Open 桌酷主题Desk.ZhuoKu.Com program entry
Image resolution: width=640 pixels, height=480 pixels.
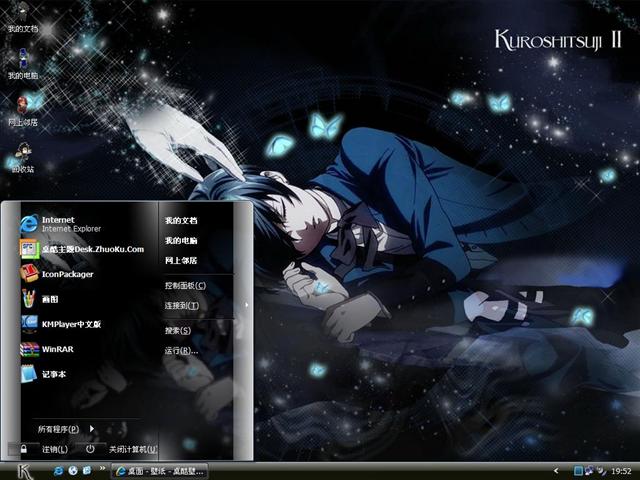click(x=82, y=249)
